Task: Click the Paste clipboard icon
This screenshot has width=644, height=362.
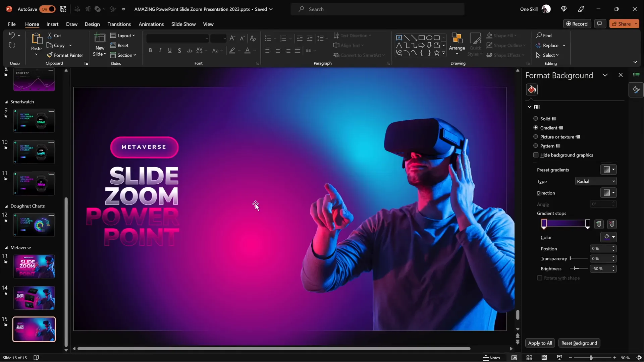Action: coord(36,39)
